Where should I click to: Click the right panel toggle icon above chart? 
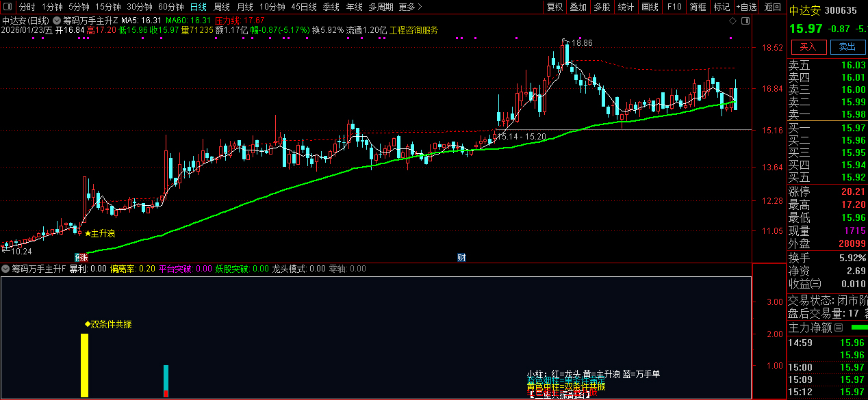pyautogui.click(x=745, y=21)
